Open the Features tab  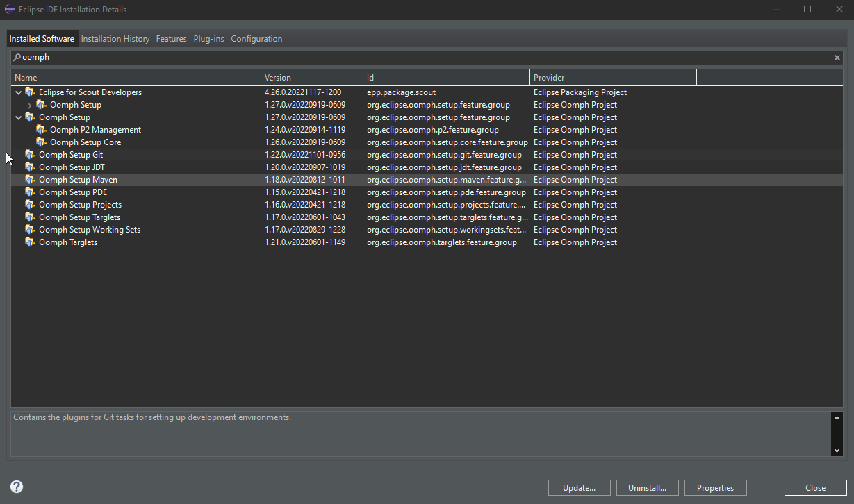171,39
